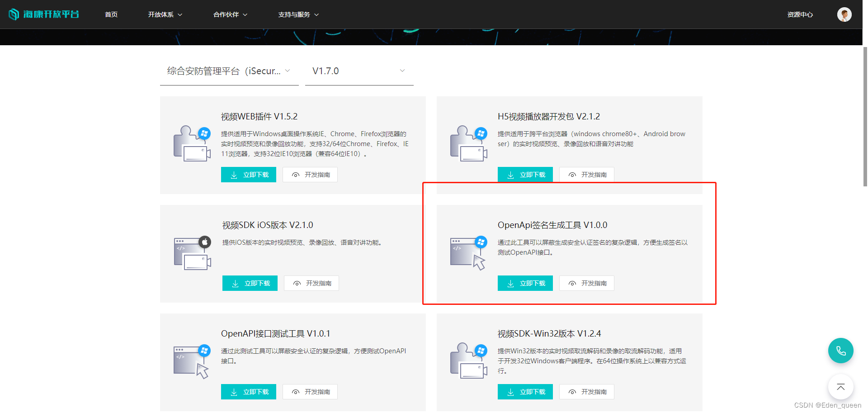Click the 海康开放平台 logo

44,14
